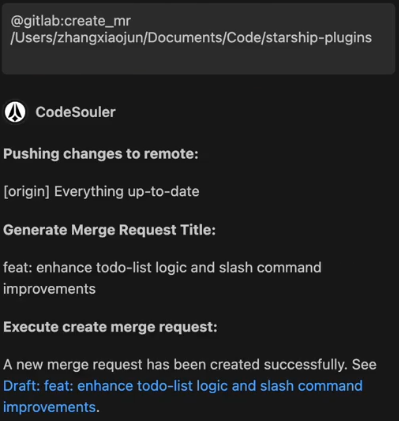
Task: Focus the message box containing @gitlab:create_mr
Action: 198,39
